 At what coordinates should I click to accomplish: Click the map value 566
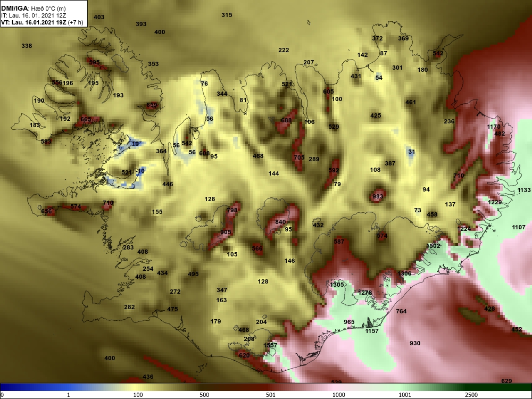click(x=257, y=248)
